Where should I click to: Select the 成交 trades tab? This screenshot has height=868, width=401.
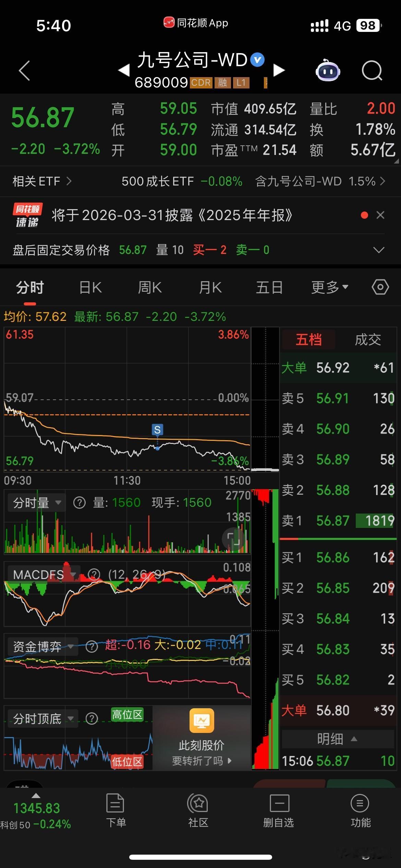pos(368,340)
